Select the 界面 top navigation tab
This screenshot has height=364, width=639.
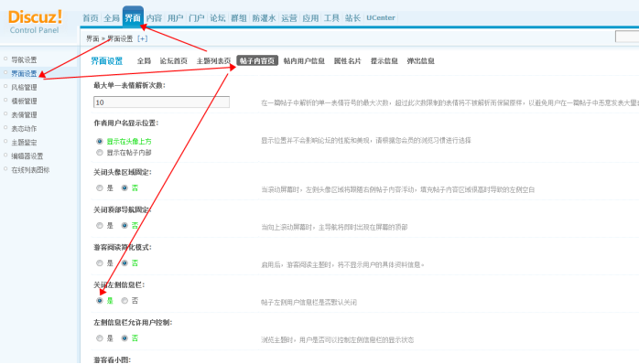click(x=133, y=17)
